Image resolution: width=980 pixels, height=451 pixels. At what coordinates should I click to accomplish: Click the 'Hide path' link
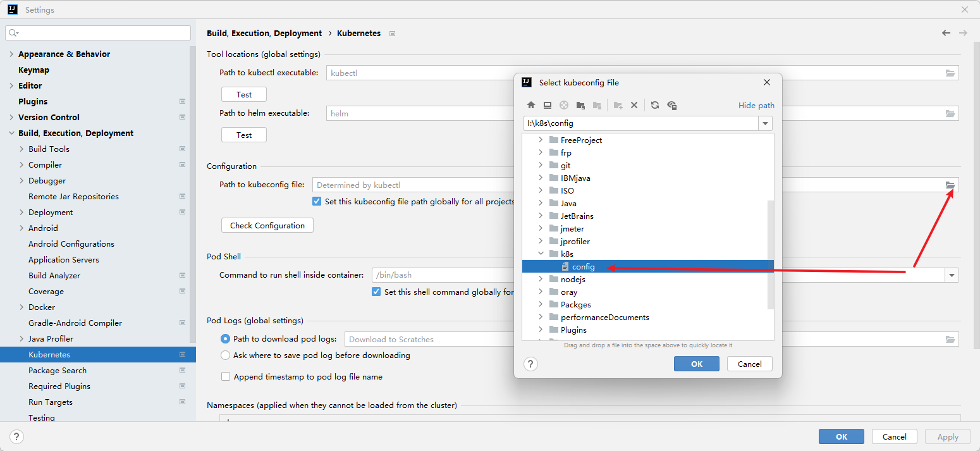click(x=756, y=106)
